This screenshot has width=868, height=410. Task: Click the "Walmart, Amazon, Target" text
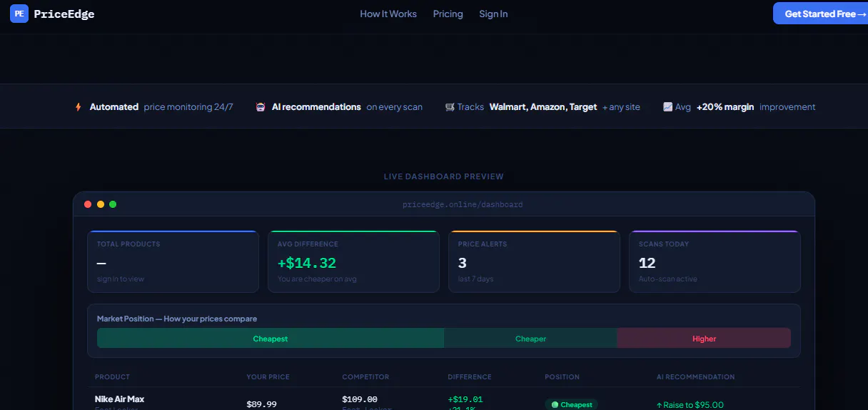click(x=543, y=107)
